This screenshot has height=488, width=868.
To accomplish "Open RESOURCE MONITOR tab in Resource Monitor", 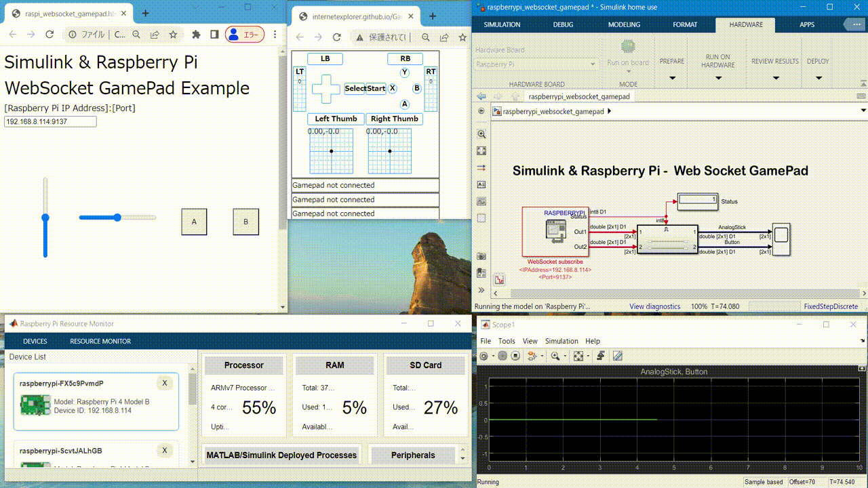I will pos(100,341).
